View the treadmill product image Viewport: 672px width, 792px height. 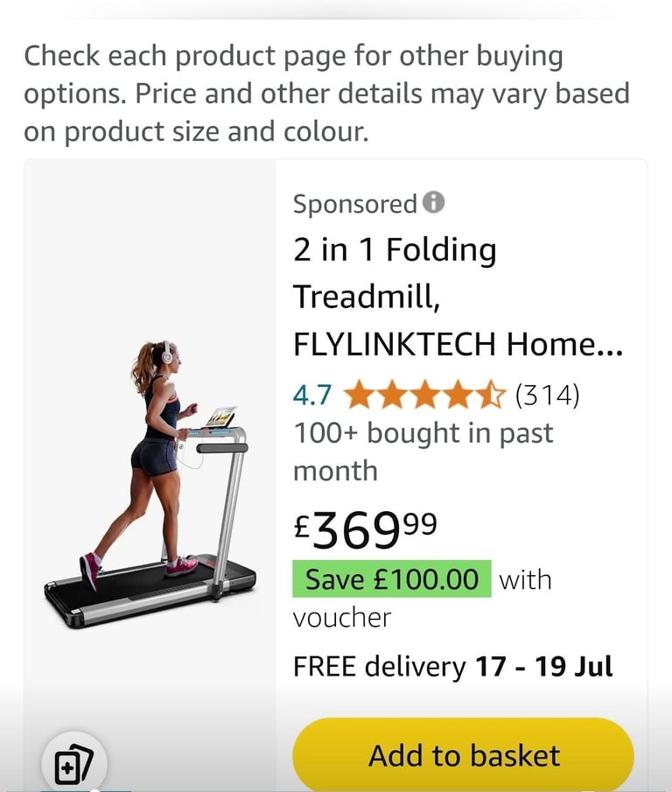(x=150, y=484)
